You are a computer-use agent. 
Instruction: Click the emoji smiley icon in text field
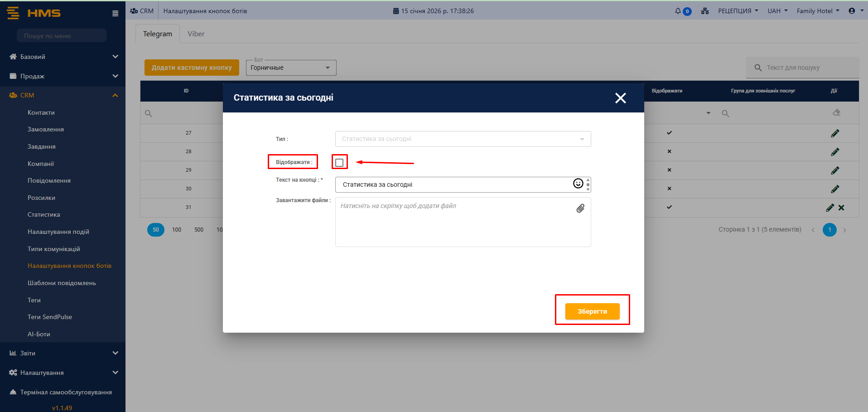coord(578,184)
